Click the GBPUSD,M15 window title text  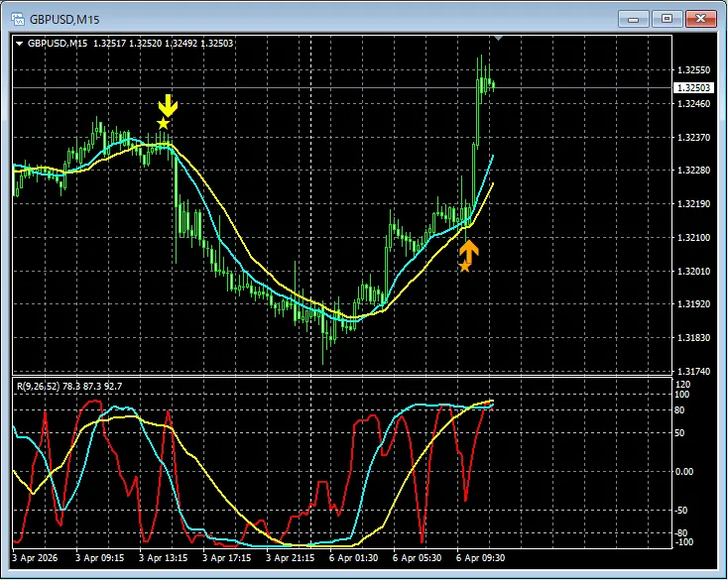63,18
